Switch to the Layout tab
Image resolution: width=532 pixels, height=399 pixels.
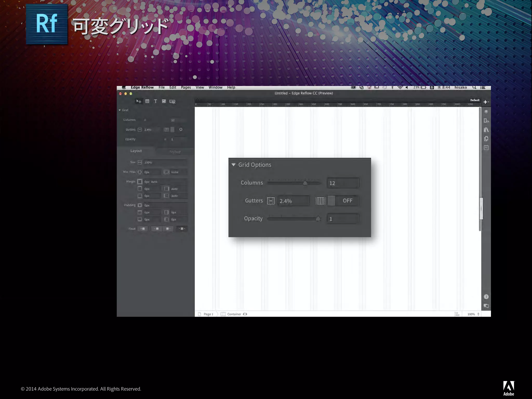click(136, 151)
